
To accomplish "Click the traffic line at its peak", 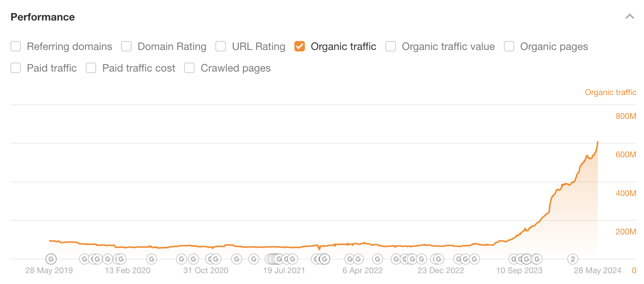I will [599, 142].
